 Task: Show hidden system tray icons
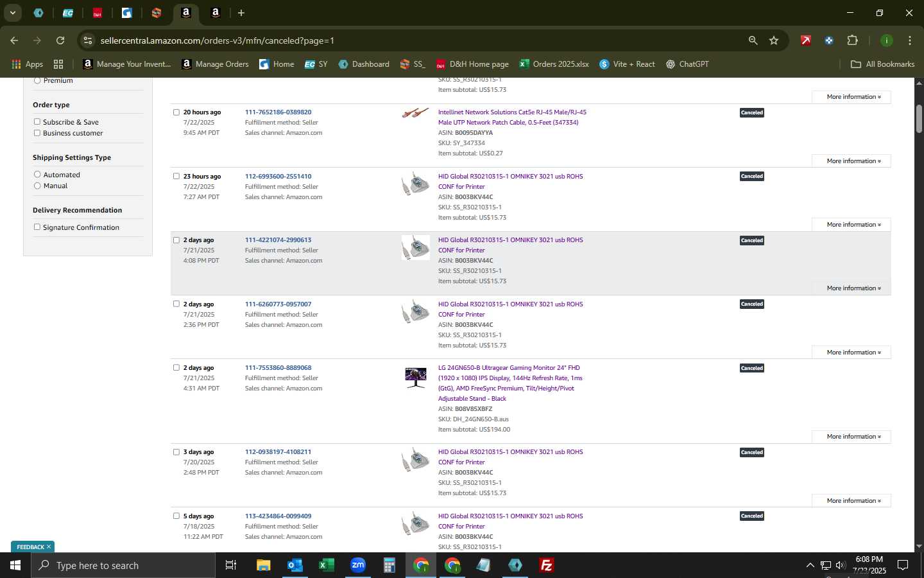click(810, 565)
